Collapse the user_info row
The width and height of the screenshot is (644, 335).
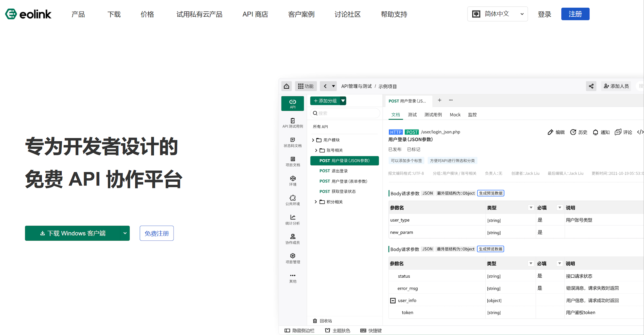point(393,301)
